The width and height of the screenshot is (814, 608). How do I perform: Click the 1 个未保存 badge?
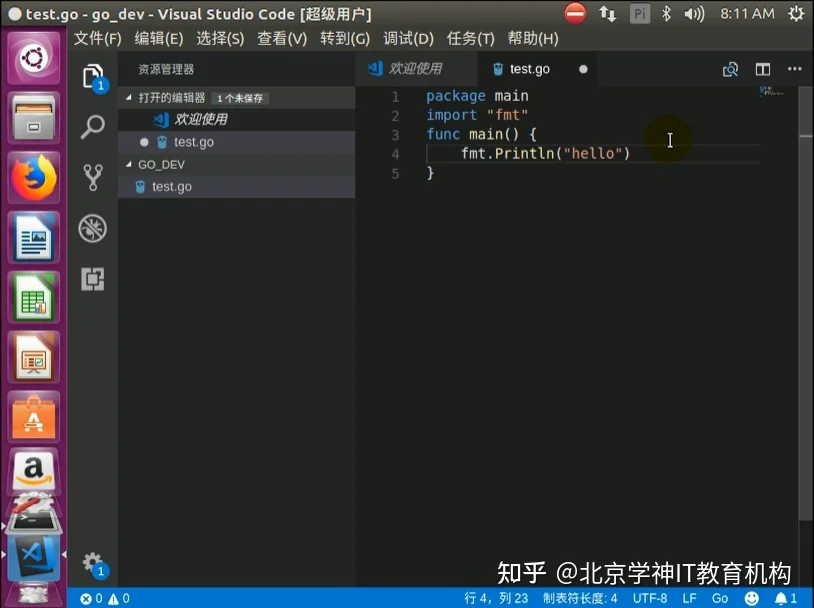coord(240,98)
